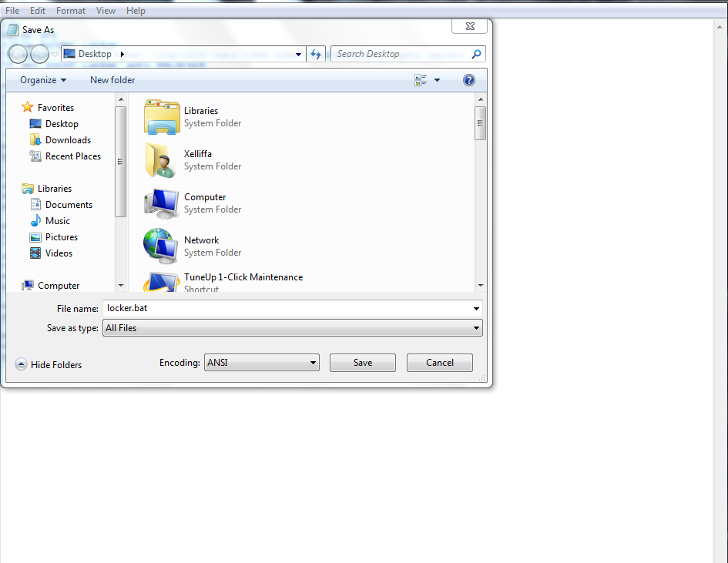Open the Save as type dropdown
728x563 pixels.
(x=476, y=327)
